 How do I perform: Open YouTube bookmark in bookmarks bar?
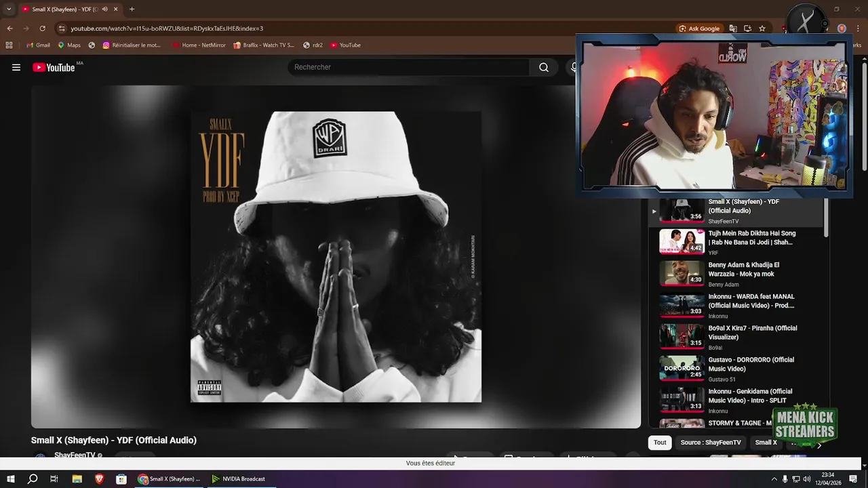click(345, 45)
